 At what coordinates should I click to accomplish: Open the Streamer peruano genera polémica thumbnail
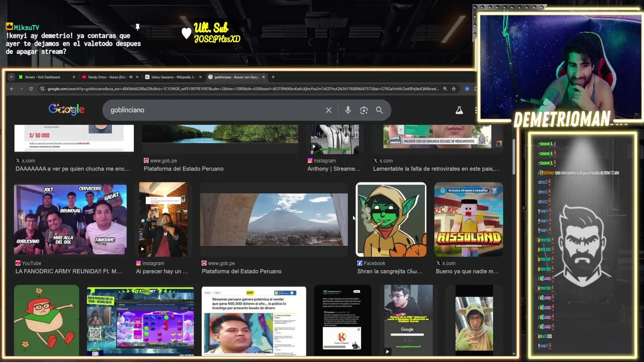point(254,321)
